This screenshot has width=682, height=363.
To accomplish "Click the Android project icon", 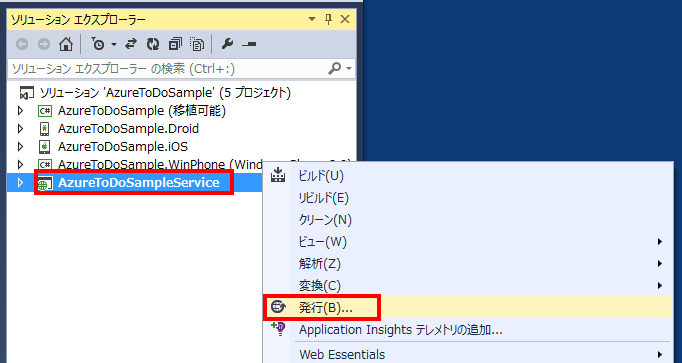I will [x=44, y=129].
